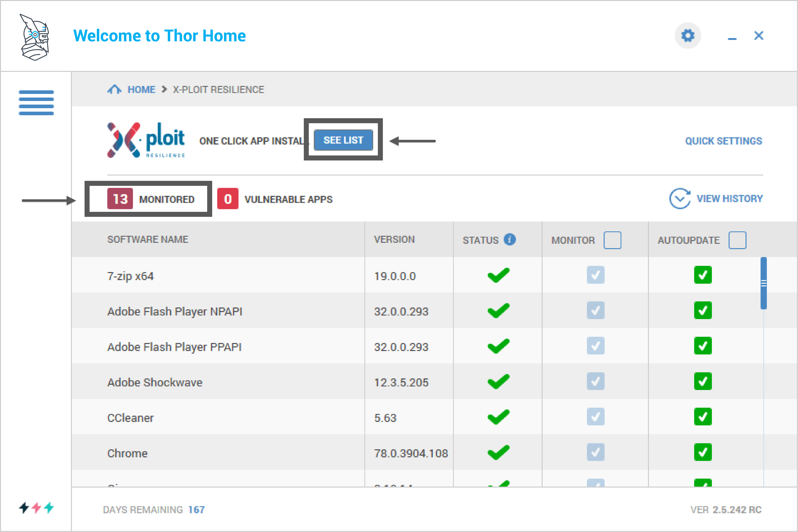Viewport: 798px width, 532px height.
Task: Open the settings gear icon
Action: coord(688,36)
